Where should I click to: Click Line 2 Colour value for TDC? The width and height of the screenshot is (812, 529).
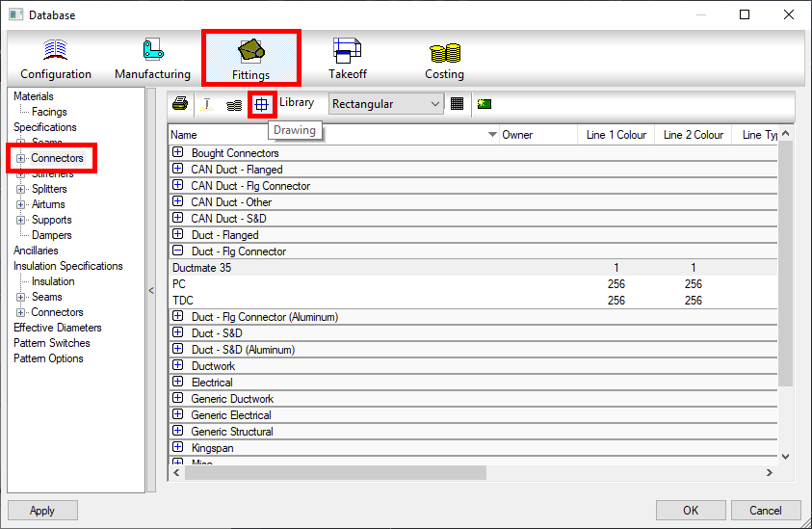point(694,301)
